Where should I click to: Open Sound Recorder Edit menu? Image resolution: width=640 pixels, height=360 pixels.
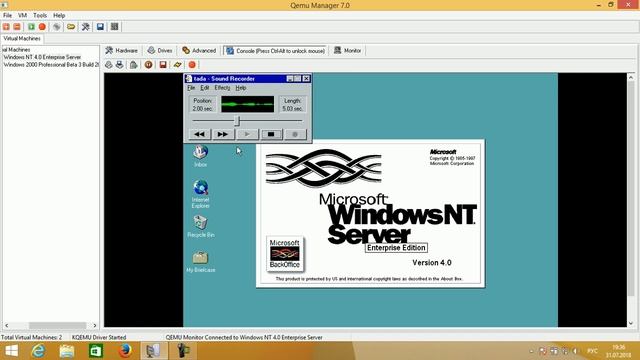tap(204, 88)
